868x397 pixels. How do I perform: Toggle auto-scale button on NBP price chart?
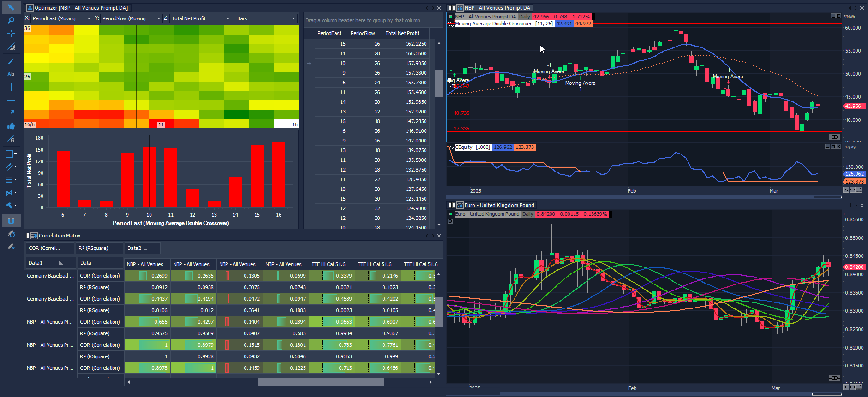[x=833, y=137]
